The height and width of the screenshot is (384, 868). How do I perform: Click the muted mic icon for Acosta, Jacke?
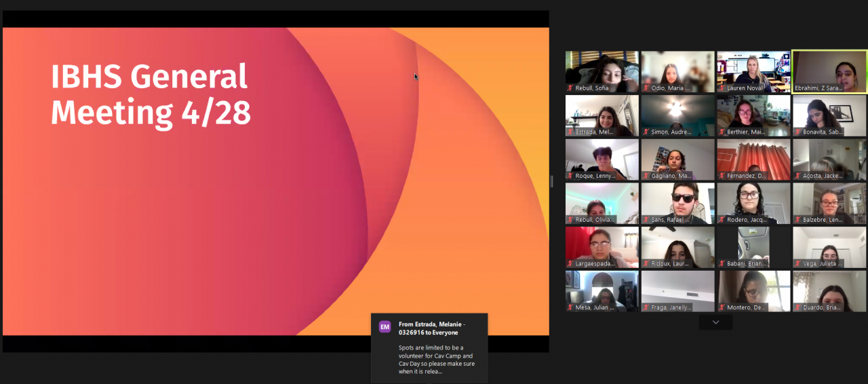[798, 176]
